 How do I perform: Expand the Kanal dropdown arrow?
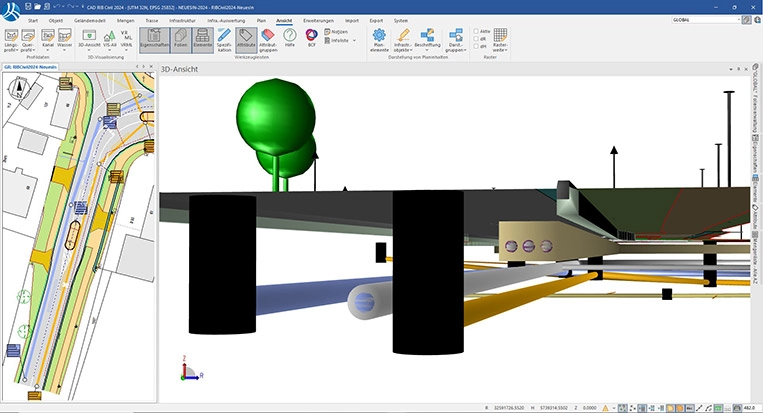coord(48,50)
